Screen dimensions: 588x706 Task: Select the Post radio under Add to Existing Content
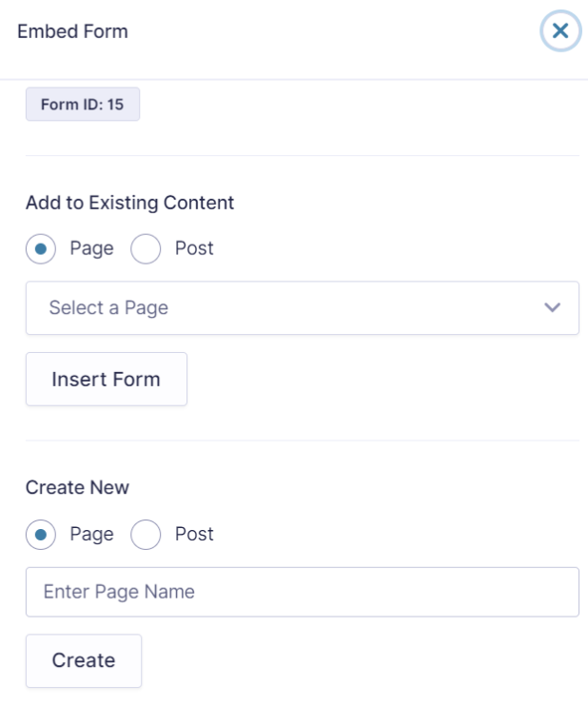pyautogui.click(x=146, y=248)
